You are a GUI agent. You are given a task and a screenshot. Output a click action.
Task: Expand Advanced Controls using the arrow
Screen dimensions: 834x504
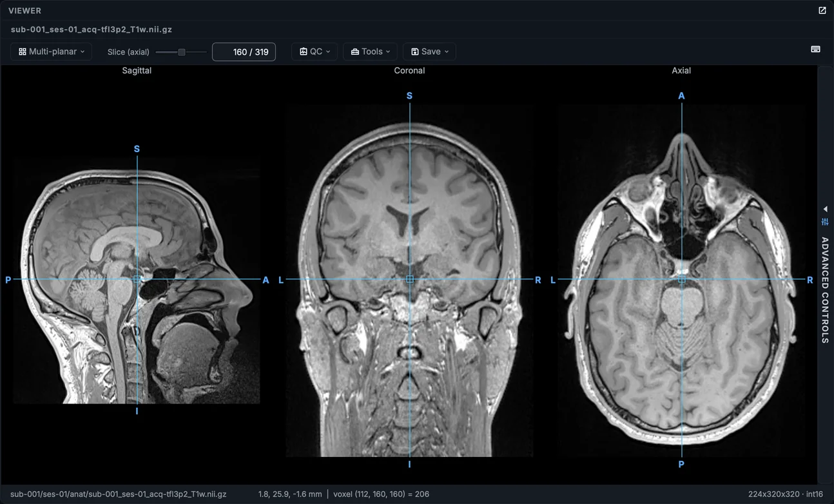click(x=825, y=209)
